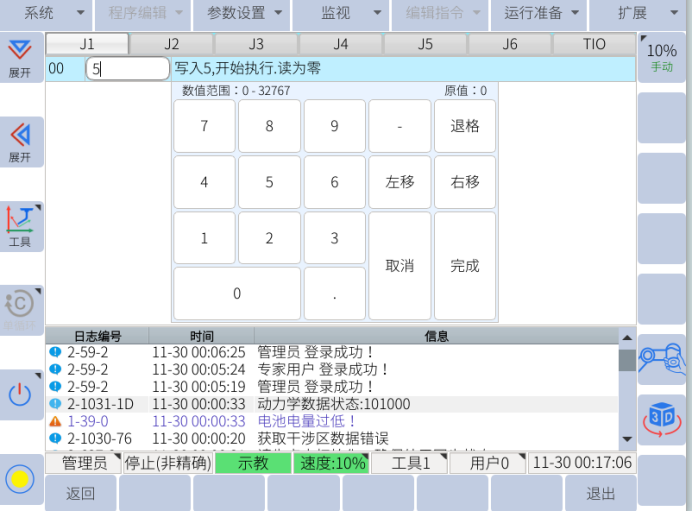This screenshot has height=511, width=693.
Task: Click the log list scroll down arrow
Action: pos(627,438)
